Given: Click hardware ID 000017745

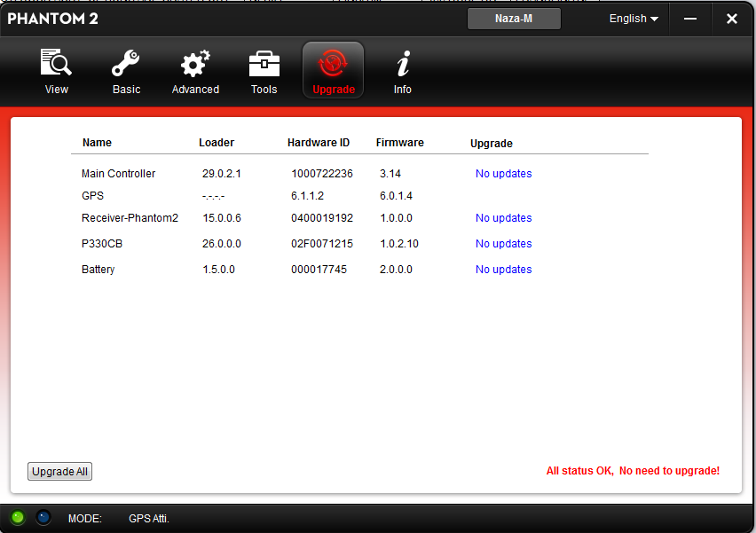Looking at the screenshot, I should (x=319, y=270).
